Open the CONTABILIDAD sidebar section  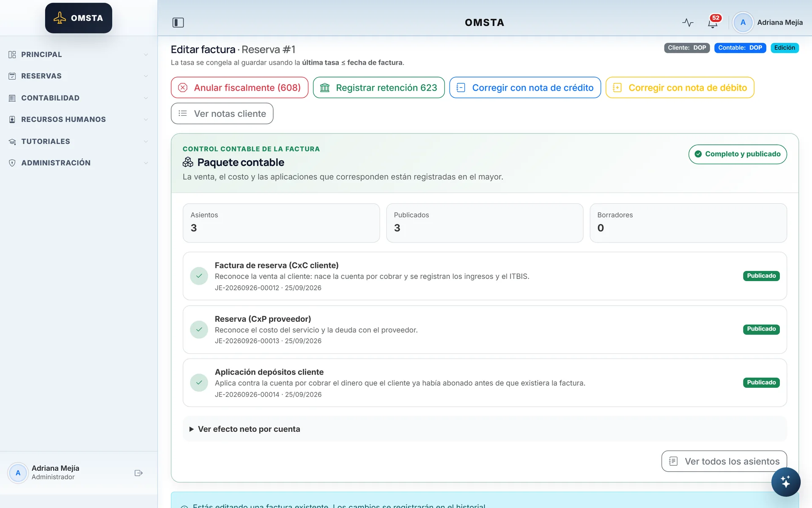(x=79, y=98)
